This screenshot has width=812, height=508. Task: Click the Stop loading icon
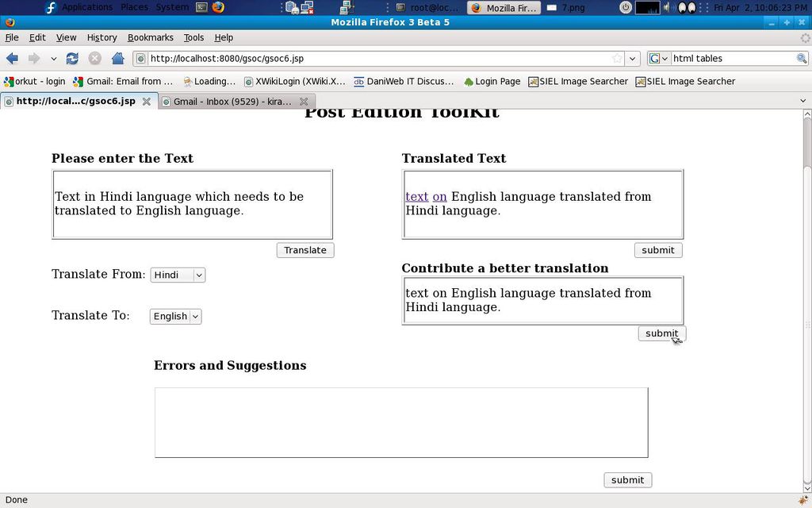[x=94, y=58]
